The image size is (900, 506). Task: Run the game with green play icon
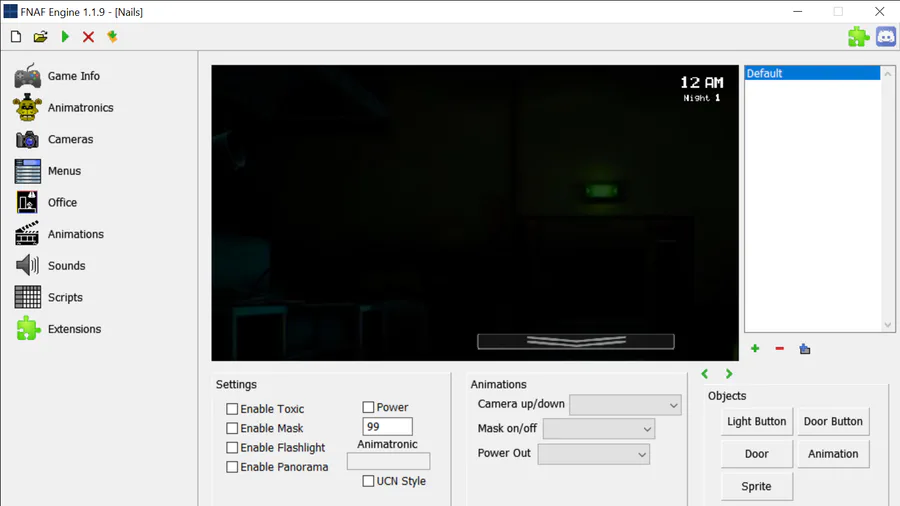(65, 37)
